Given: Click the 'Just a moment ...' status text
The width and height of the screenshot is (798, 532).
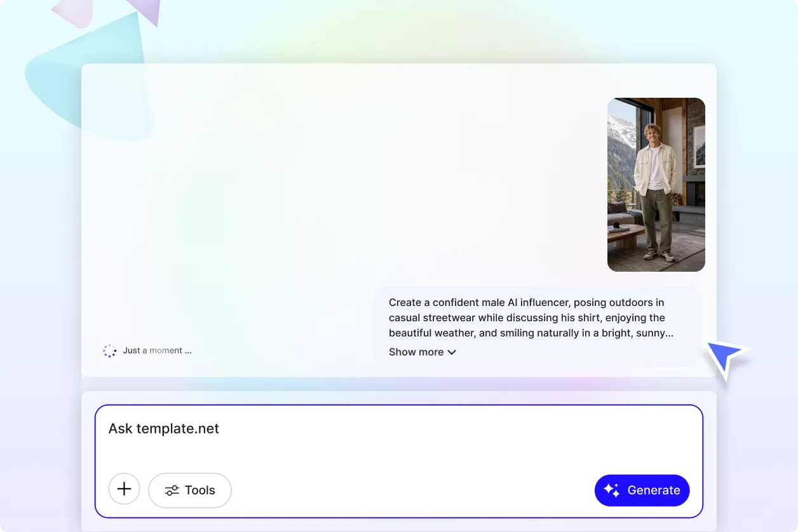Looking at the screenshot, I should coord(157,350).
